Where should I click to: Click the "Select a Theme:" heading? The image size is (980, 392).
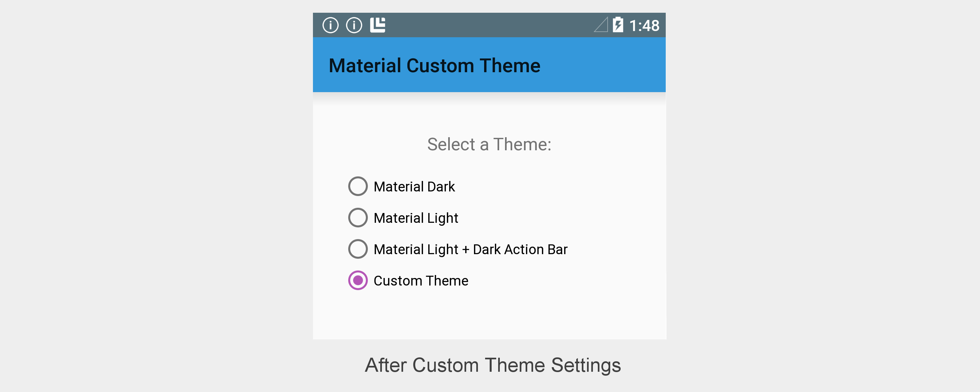489,144
